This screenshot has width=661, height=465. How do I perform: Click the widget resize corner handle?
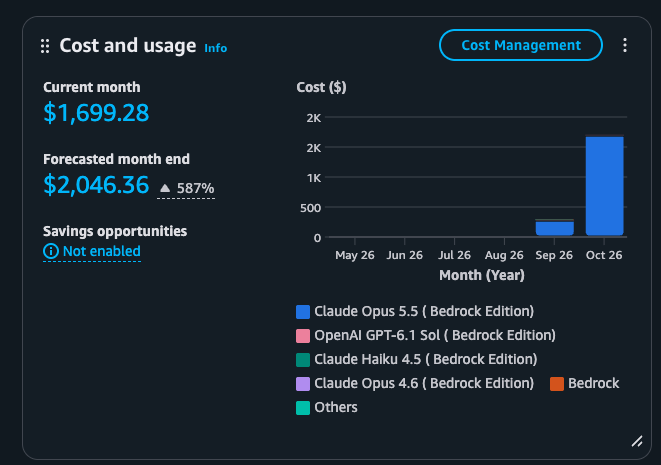coord(637,441)
